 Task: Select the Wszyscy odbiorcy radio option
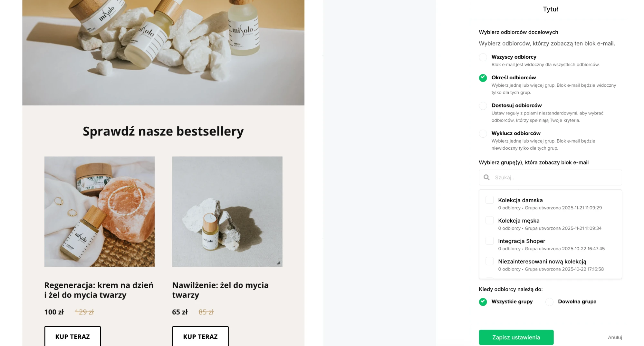click(483, 57)
